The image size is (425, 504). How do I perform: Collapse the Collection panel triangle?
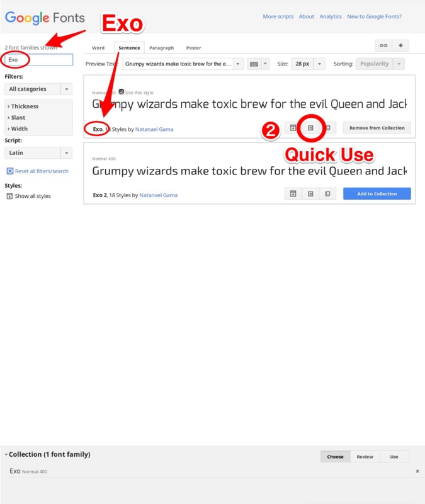pyautogui.click(x=6, y=454)
